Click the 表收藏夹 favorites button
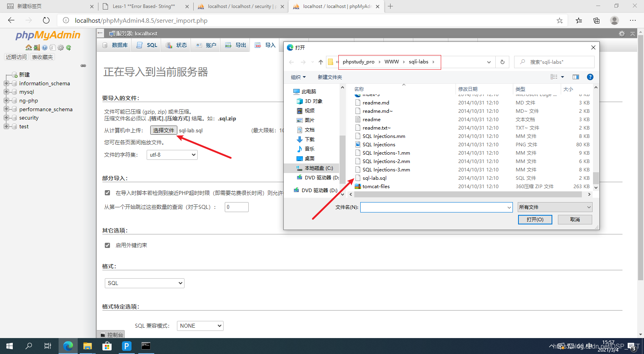The width and height of the screenshot is (644, 354). (42, 57)
